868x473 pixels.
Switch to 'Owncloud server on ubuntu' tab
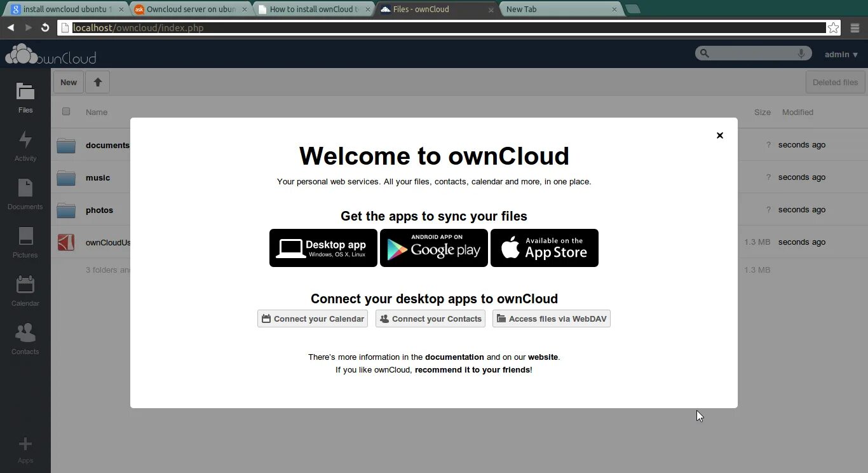tap(189, 9)
